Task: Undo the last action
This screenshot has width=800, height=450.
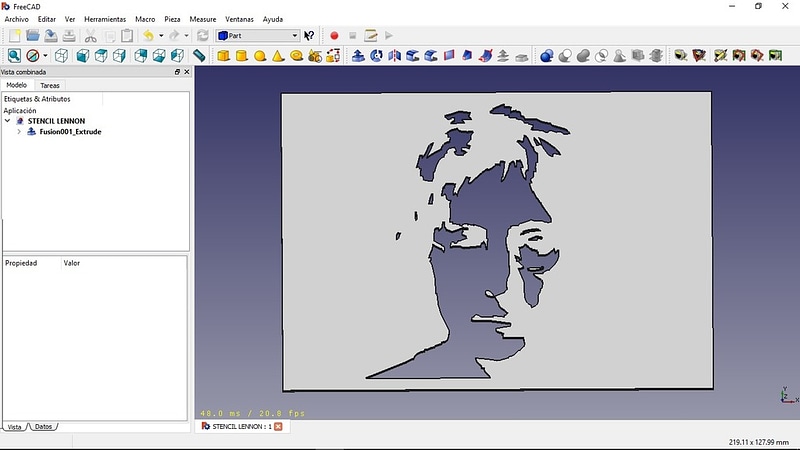Action: [x=148, y=36]
